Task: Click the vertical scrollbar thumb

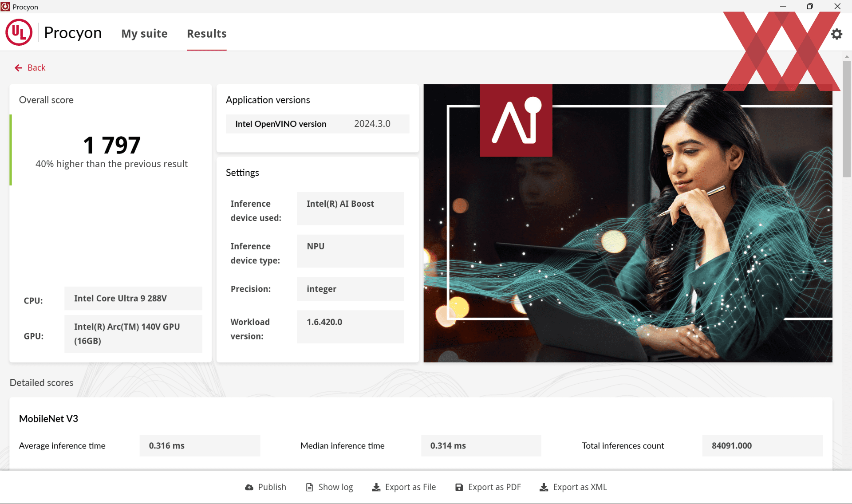Action: pos(847,119)
